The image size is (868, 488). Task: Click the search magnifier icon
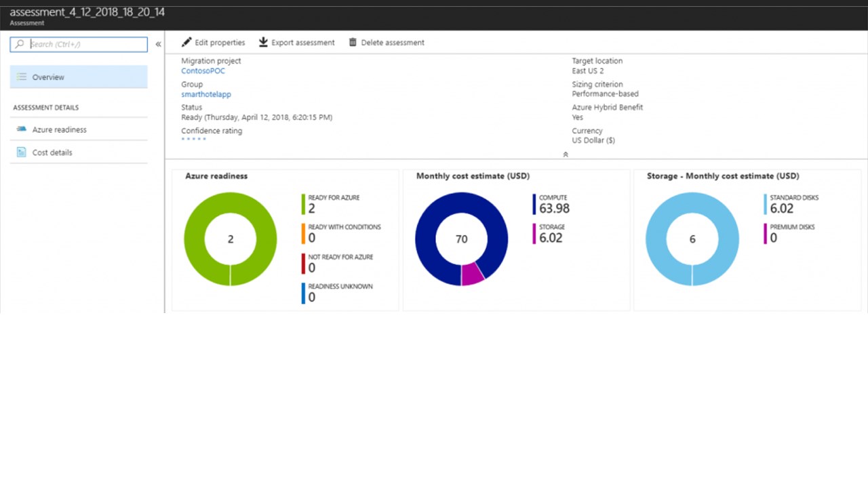[20, 44]
